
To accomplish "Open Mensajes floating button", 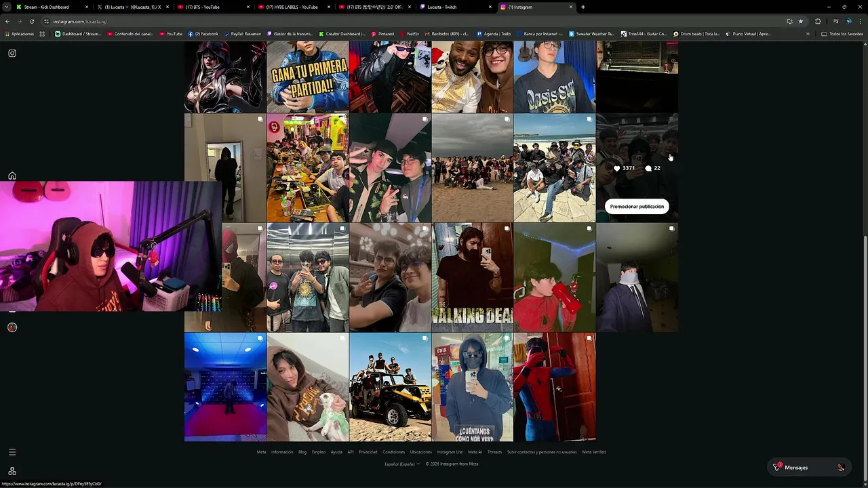I will [808, 468].
